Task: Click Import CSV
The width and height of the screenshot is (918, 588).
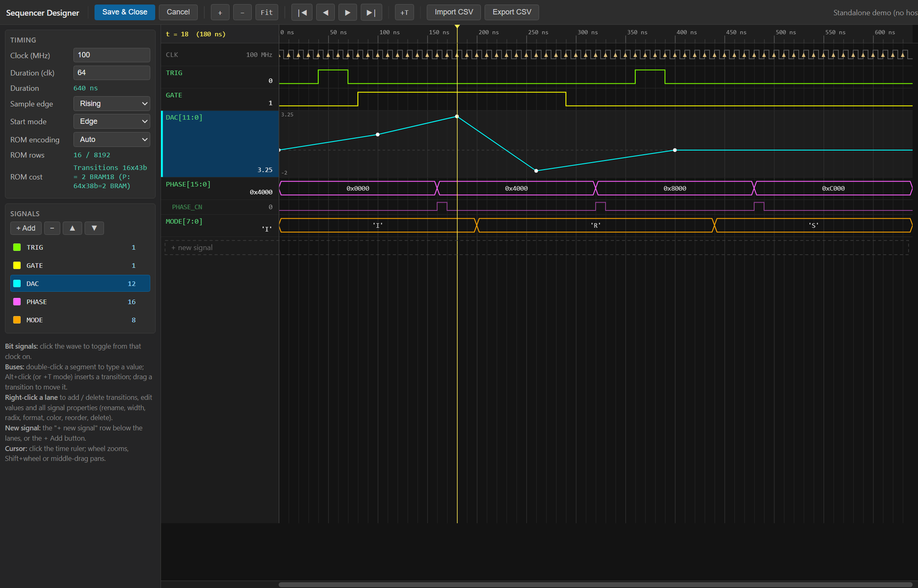Action: tap(454, 12)
